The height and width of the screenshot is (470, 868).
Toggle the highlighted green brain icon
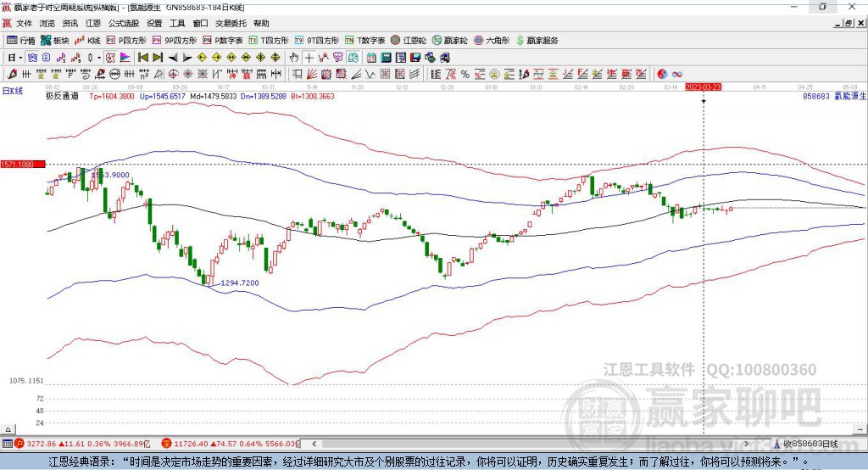353,58
